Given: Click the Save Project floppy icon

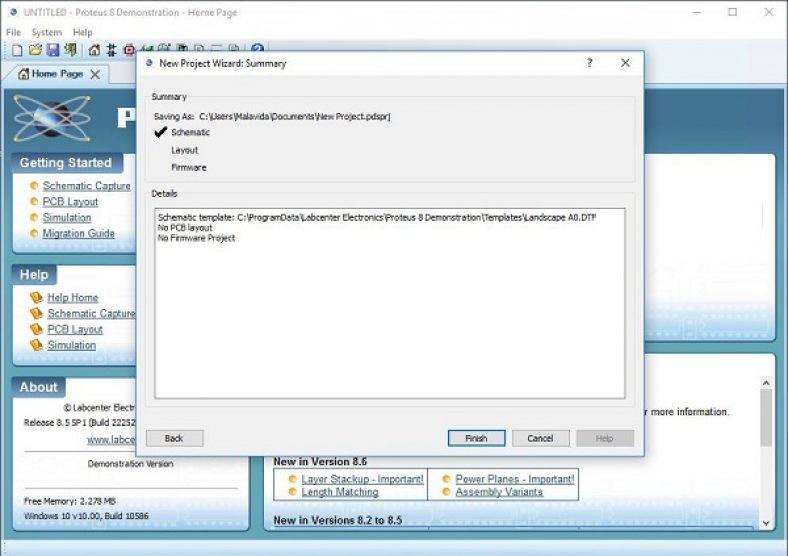Looking at the screenshot, I should click(x=53, y=50).
